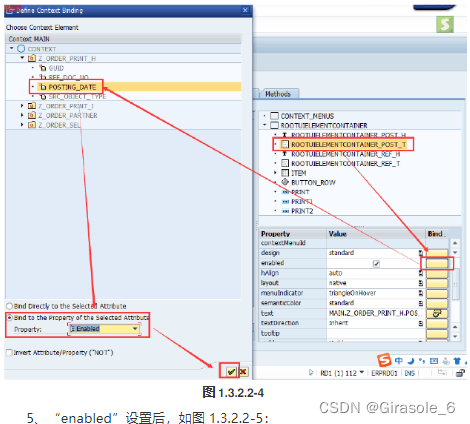Image resolution: width=470 pixels, height=424 pixels.
Task: Click the Z_ORDER_SEL node folder icon
Action: point(32,125)
